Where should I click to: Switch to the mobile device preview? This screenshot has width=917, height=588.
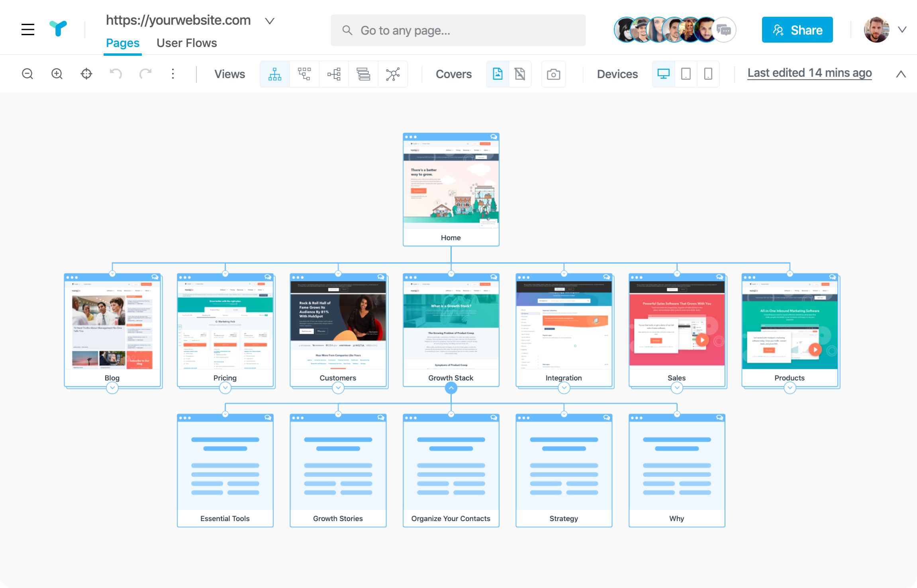tap(708, 74)
